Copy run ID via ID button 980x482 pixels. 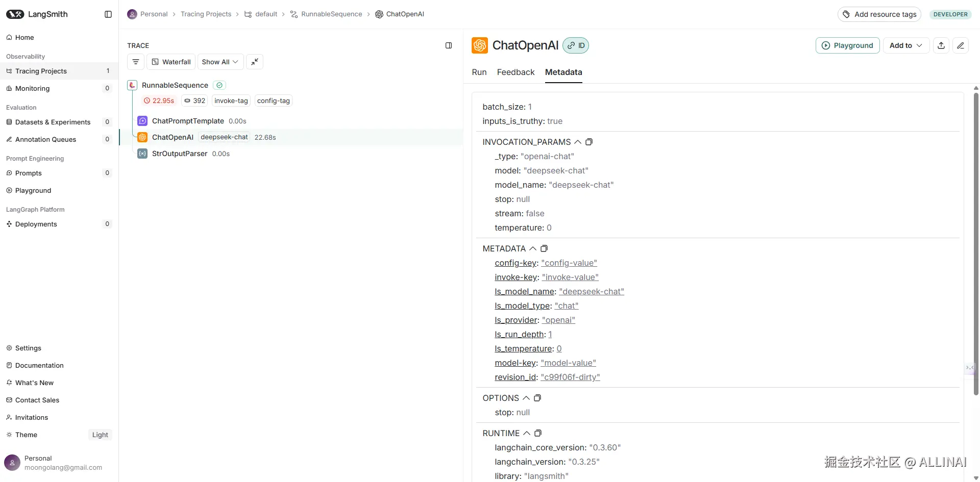pyautogui.click(x=576, y=45)
